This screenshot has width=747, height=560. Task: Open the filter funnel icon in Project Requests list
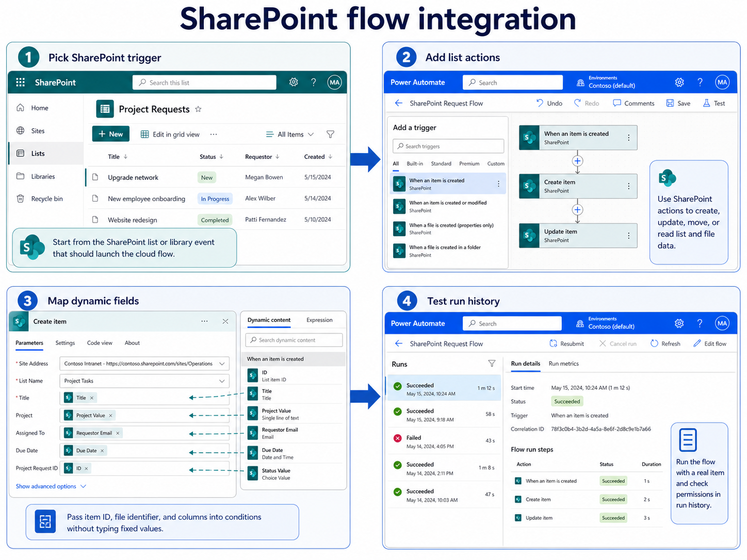coord(330,134)
